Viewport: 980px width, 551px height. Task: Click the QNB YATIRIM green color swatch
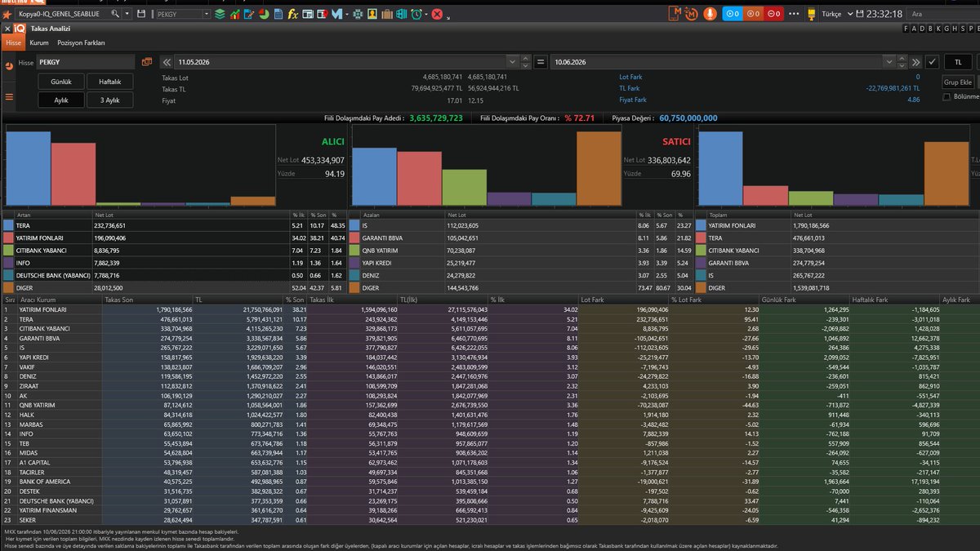tap(355, 251)
